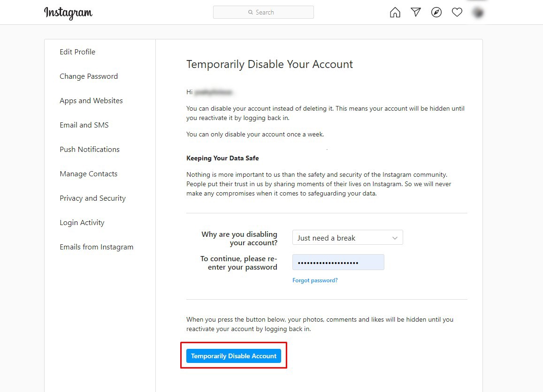Open the Explore compass icon
The height and width of the screenshot is (392, 543).
(x=436, y=13)
